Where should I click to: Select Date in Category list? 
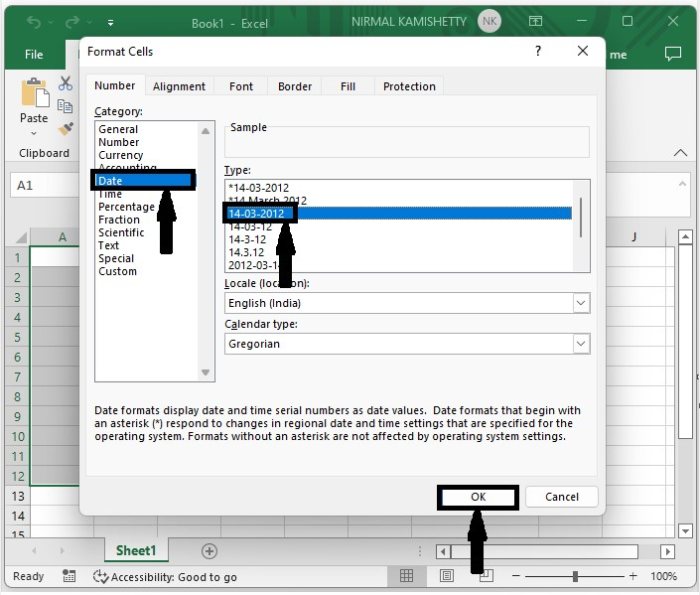(144, 181)
